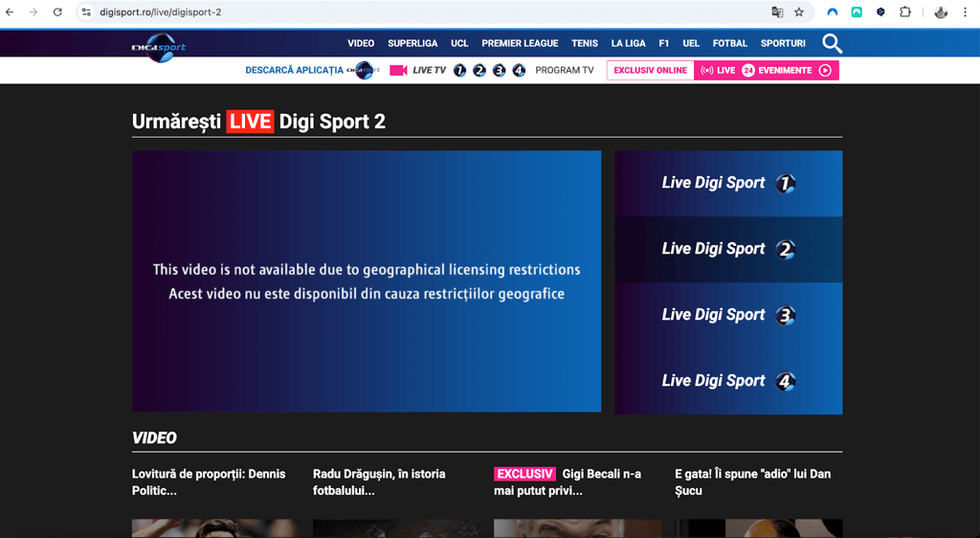Open the PROGRAM TV link
This screenshot has width=980, height=538.
click(x=565, y=70)
